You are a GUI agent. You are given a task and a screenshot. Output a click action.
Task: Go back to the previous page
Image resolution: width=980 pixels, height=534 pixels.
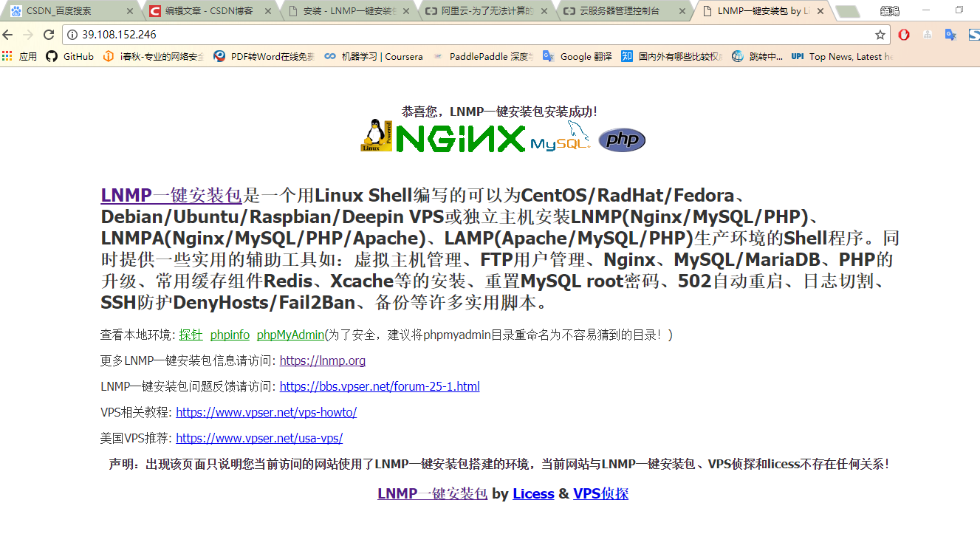point(7,35)
